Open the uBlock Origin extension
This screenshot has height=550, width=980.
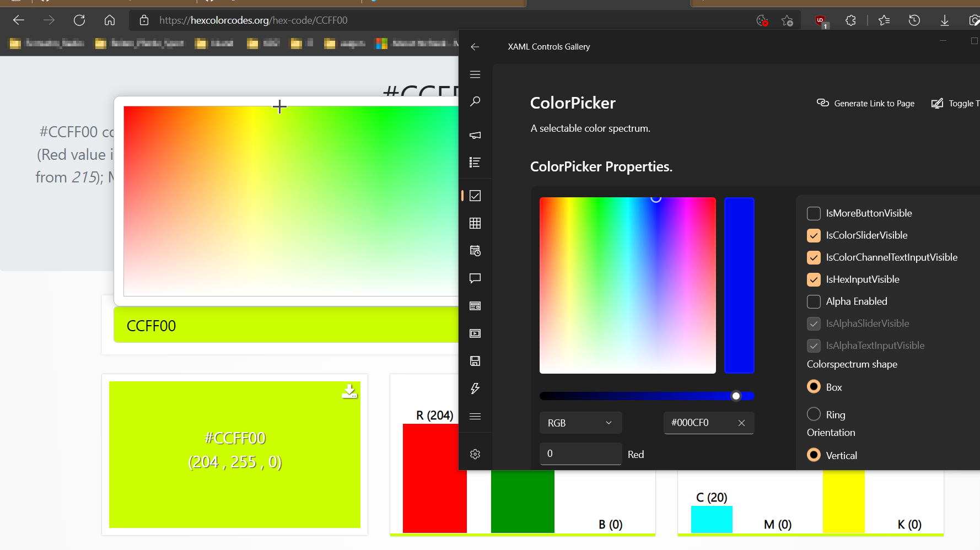821,20
